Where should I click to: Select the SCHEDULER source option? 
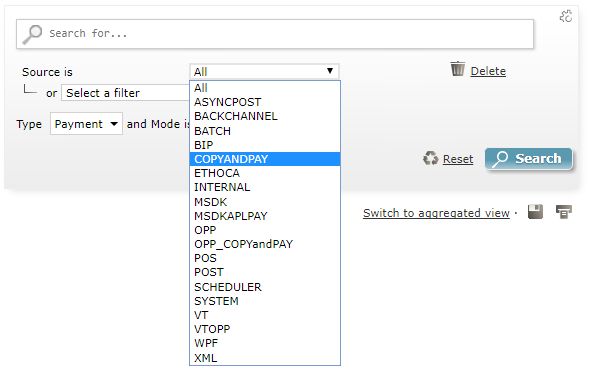(265, 287)
